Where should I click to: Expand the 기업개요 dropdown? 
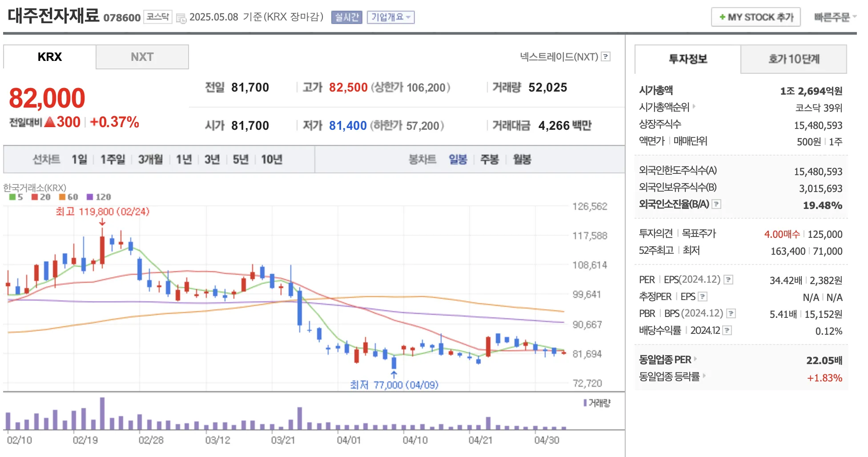[391, 17]
